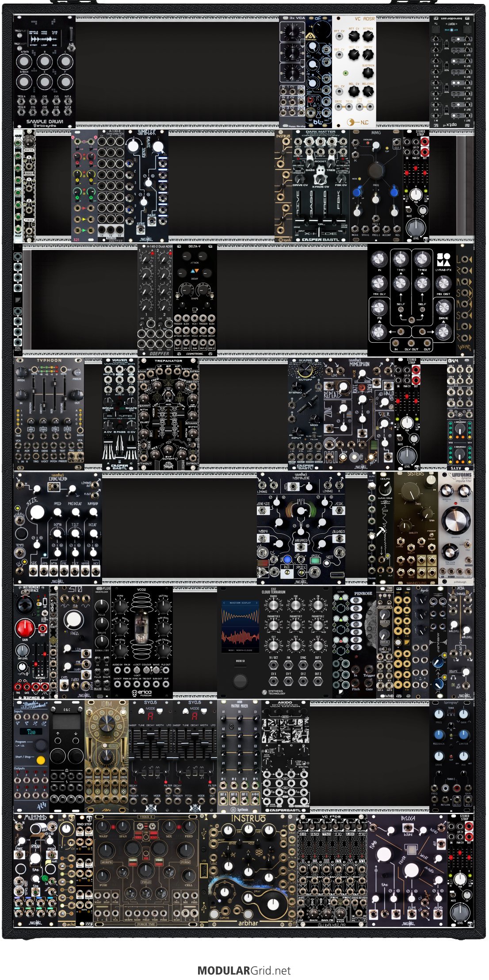Select the Make Noise STO oscillator
This screenshot has width=489, height=980.
coord(76,642)
